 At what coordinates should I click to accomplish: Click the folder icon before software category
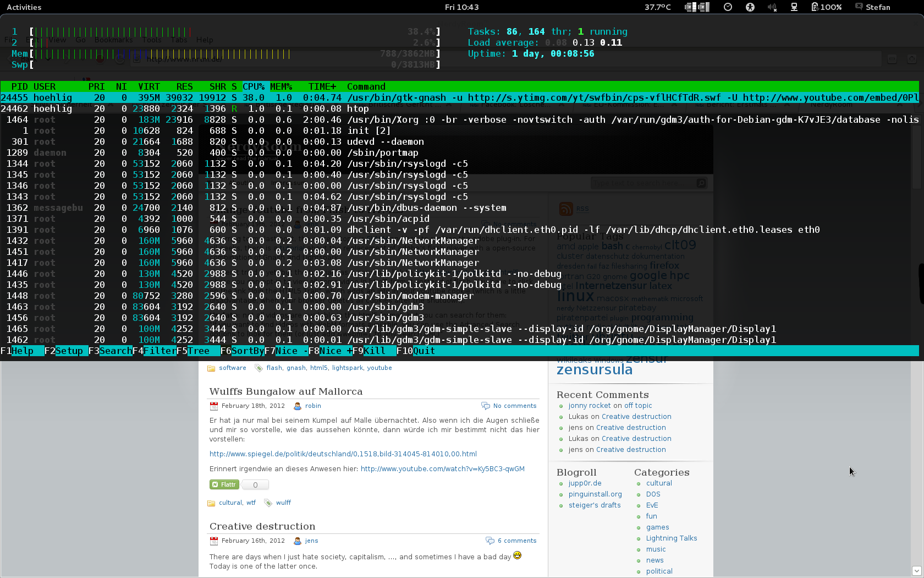[211, 368]
